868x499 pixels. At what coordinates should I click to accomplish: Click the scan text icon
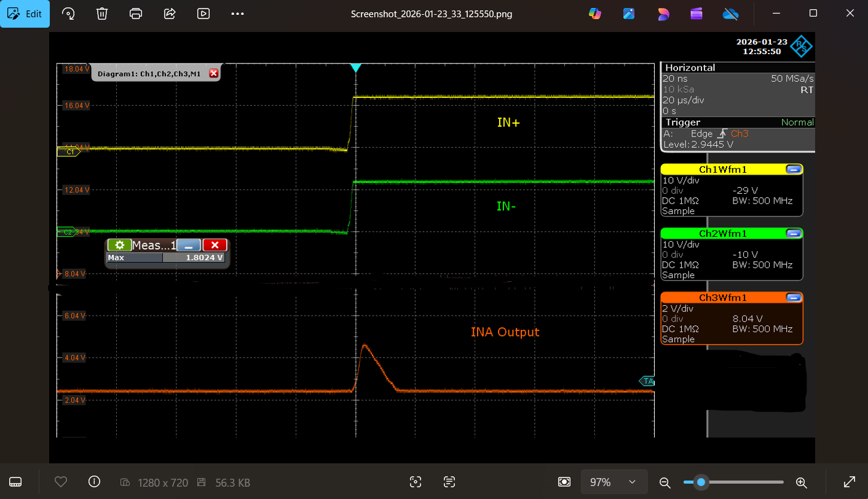449,482
